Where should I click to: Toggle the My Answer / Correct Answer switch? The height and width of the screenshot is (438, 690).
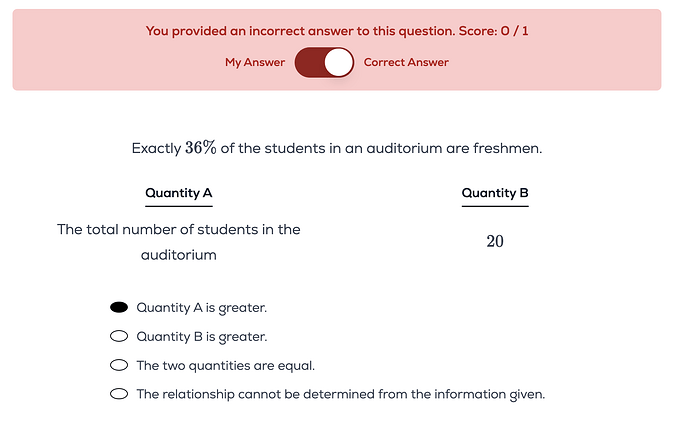tap(325, 62)
